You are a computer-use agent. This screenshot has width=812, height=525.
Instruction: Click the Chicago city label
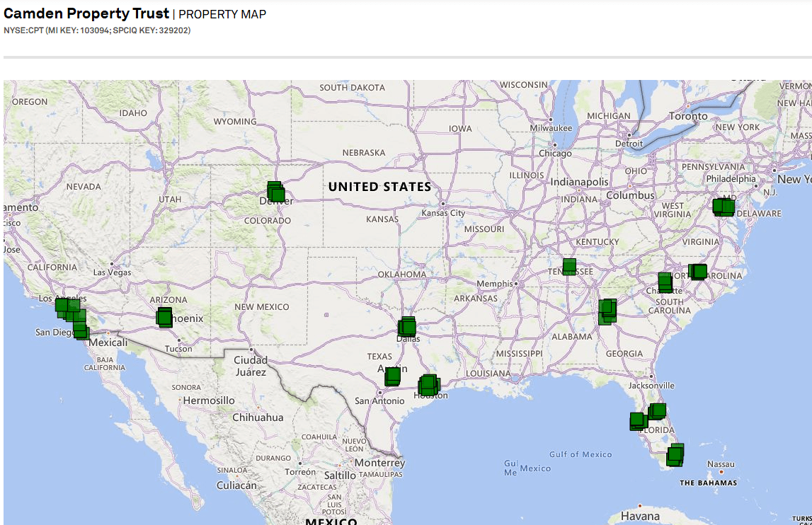(555, 154)
